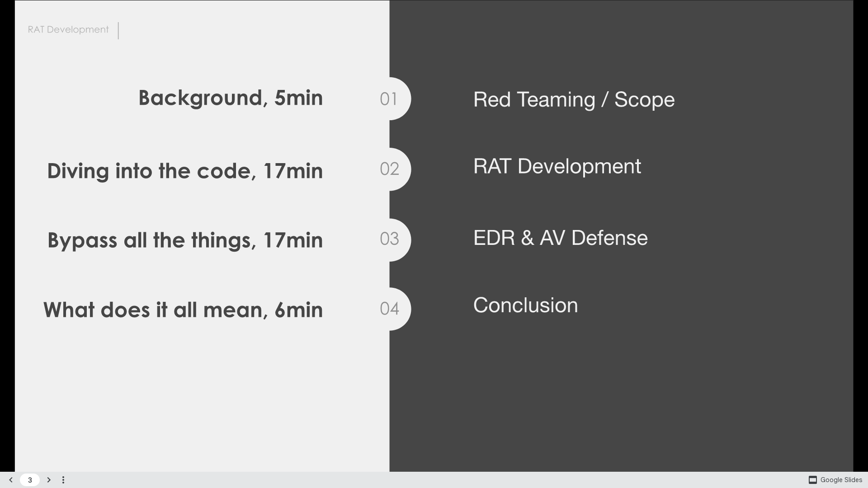
Task: Click the 'EDR & AV Defense' text
Action: [x=560, y=238]
